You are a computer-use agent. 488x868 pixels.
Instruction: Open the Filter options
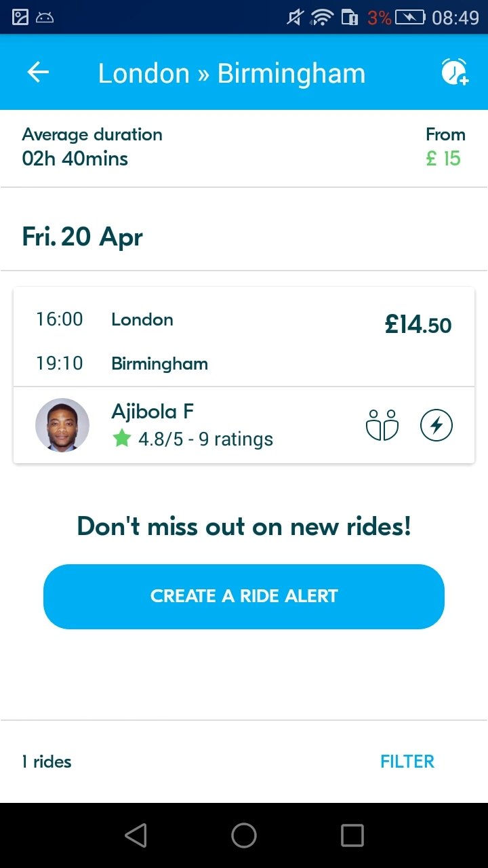tap(407, 762)
